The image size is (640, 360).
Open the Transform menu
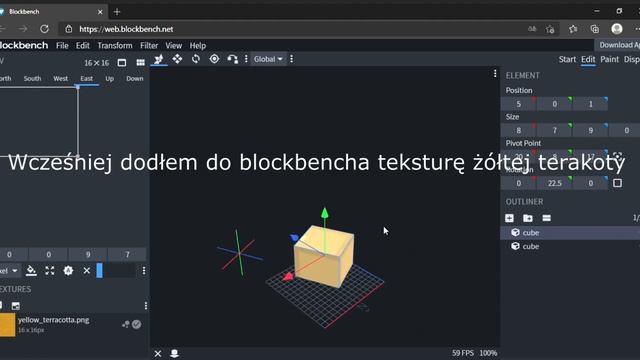coord(115,45)
